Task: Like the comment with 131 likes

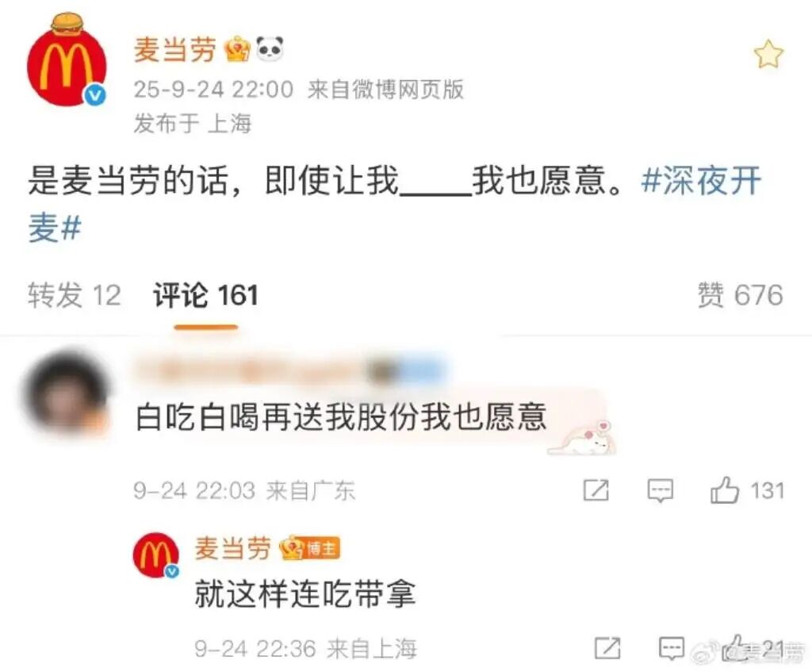Action: pyautogui.click(x=747, y=490)
